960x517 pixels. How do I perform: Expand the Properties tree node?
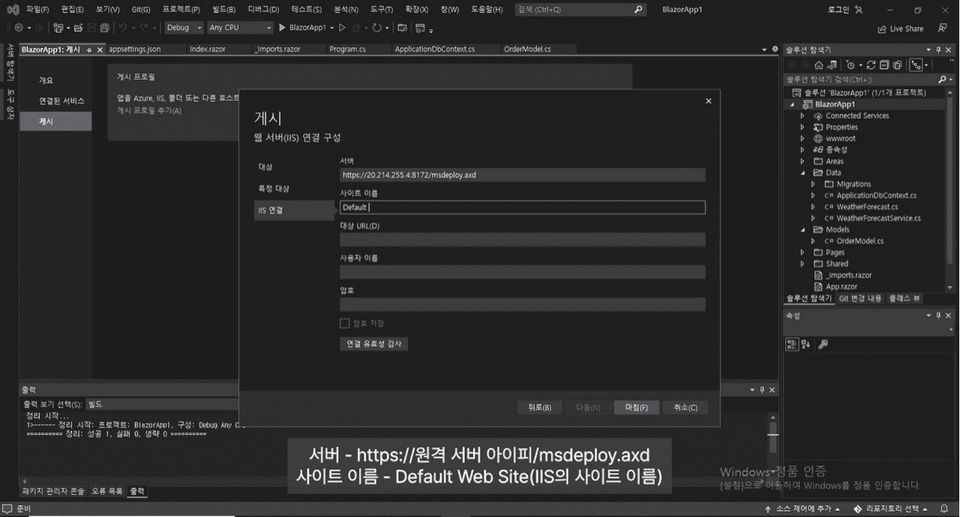point(803,127)
